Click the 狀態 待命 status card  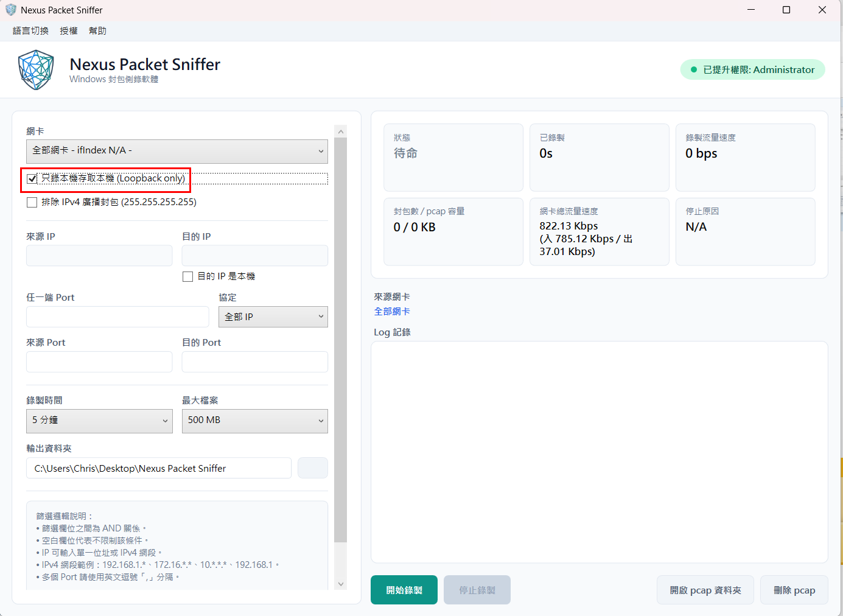pos(453,158)
